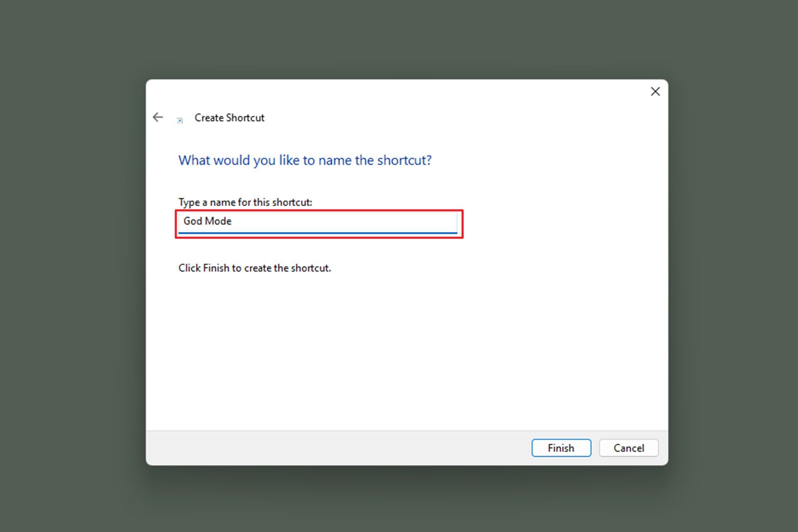This screenshot has height=532, width=798.
Task: Click the Finish button
Action: click(x=561, y=448)
